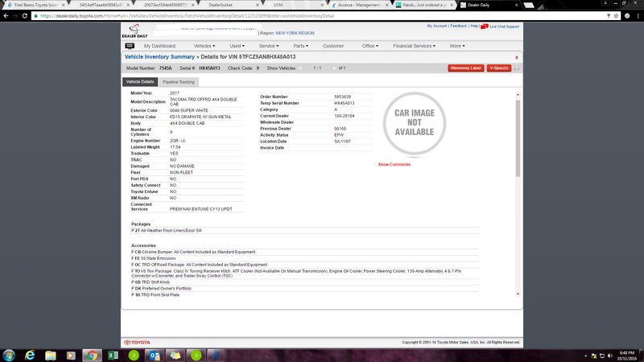Click scrollbar down arrow in details panel

(x=518, y=294)
